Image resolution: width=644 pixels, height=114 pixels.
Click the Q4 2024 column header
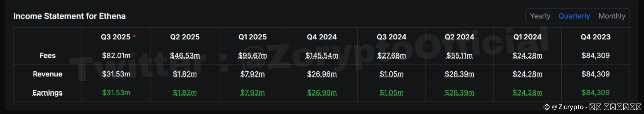click(x=322, y=37)
